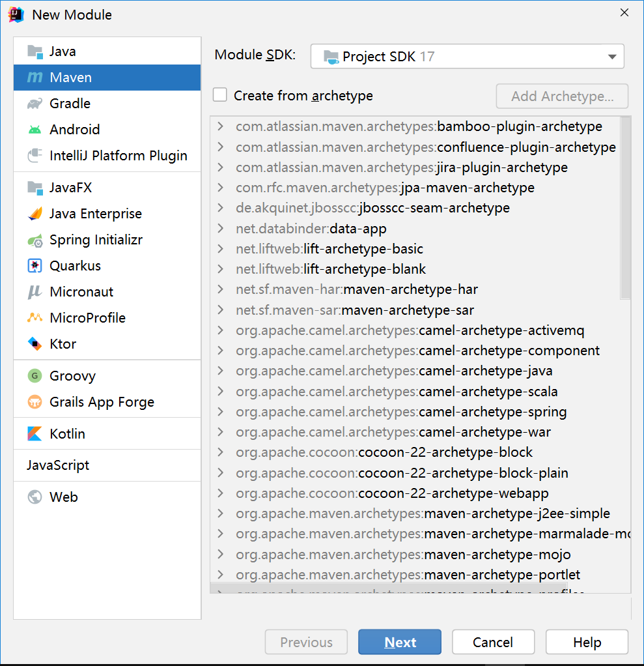Screen dimensions: 644x666
Task: Expand the jbosscc-seam-archetype node
Action: [220, 208]
